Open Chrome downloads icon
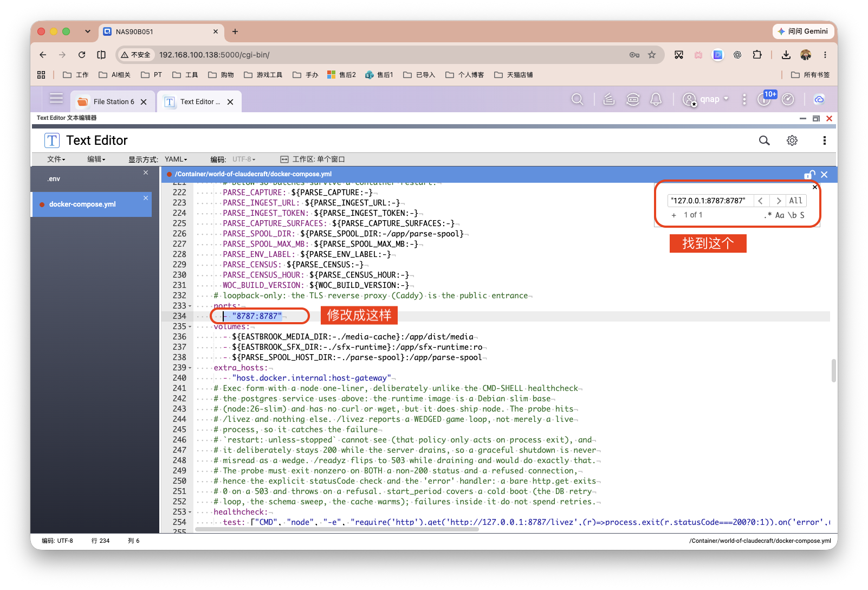This screenshot has width=868, height=590. pos(786,55)
